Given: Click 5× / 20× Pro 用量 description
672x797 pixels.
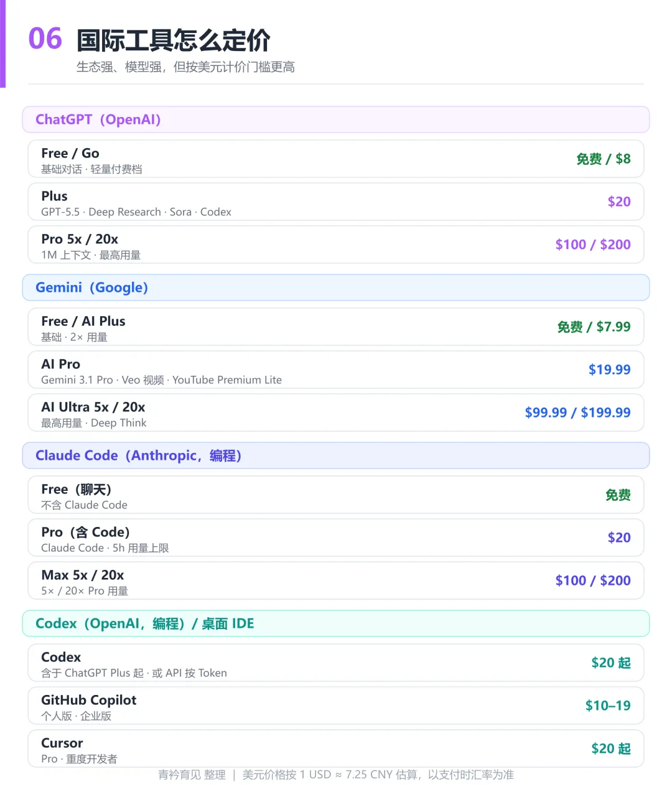Looking at the screenshot, I should [x=85, y=591].
